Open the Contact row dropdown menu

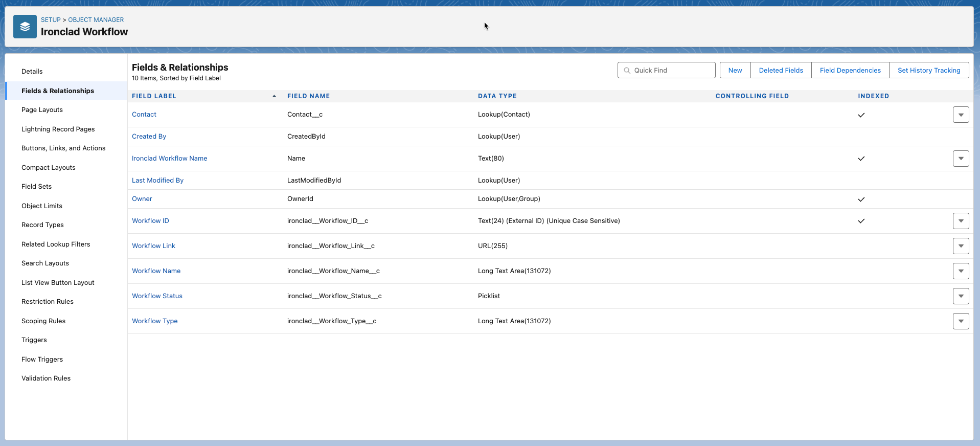tap(961, 115)
